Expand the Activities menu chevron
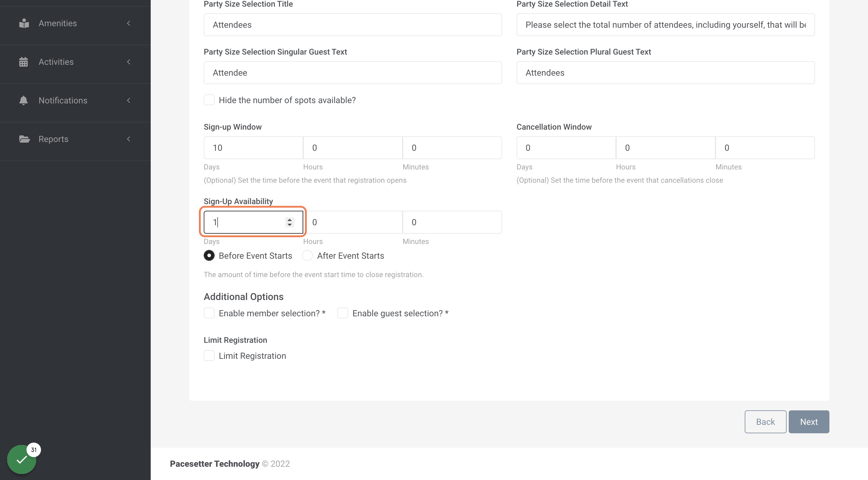Screen dimensions: 868x480 (128, 62)
